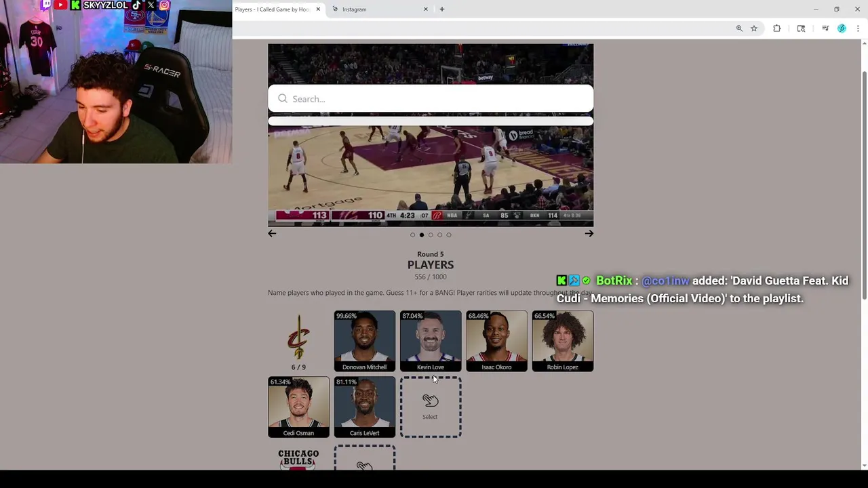The height and width of the screenshot is (488, 868).
Task: Click into the Search players field
Action: pyautogui.click(x=431, y=99)
